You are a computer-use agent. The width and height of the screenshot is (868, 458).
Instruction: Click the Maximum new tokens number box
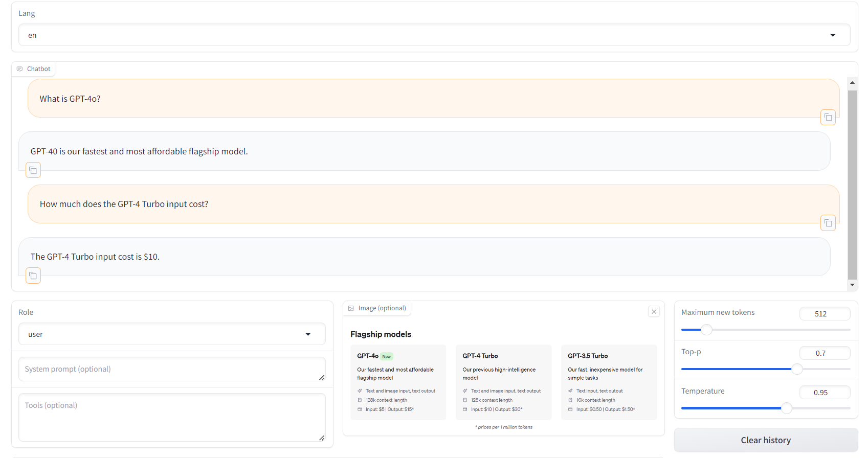point(825,314)
